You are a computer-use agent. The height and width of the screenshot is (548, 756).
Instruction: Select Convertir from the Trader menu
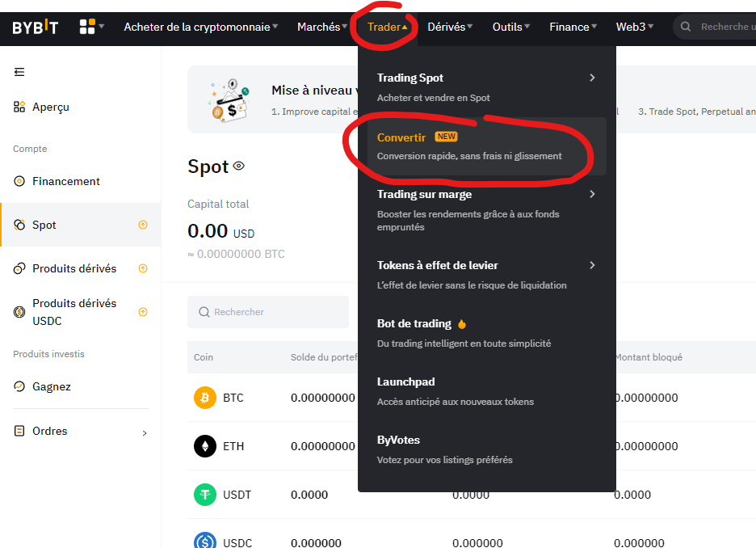(x=401, y=137)
